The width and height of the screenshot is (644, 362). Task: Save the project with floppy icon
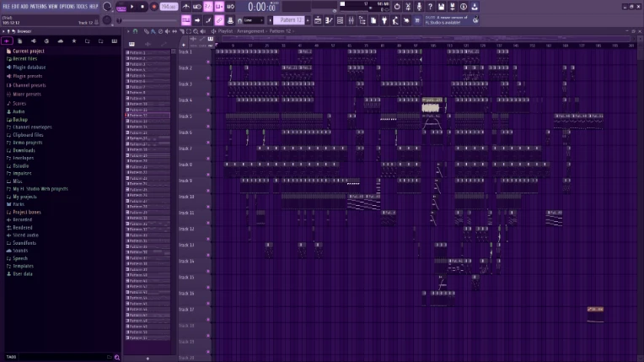441,7
